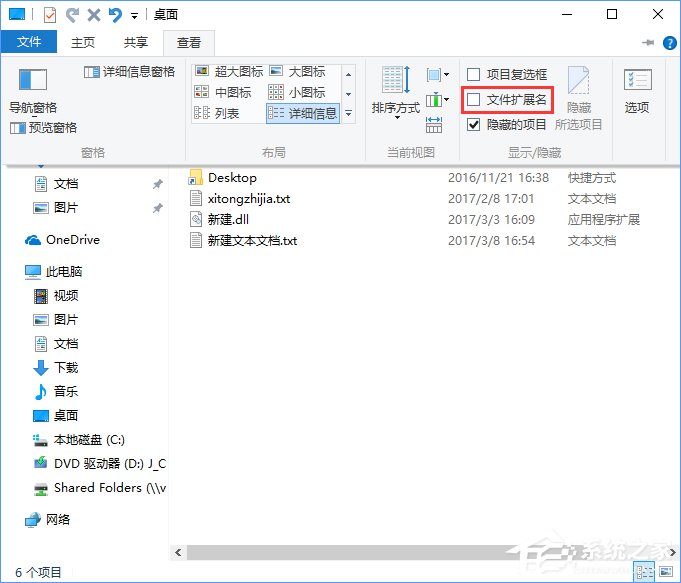Open Sort by (排序方式) menu
Image resolution: width=681 pixels, height=583 pixels.
point(395,91)
